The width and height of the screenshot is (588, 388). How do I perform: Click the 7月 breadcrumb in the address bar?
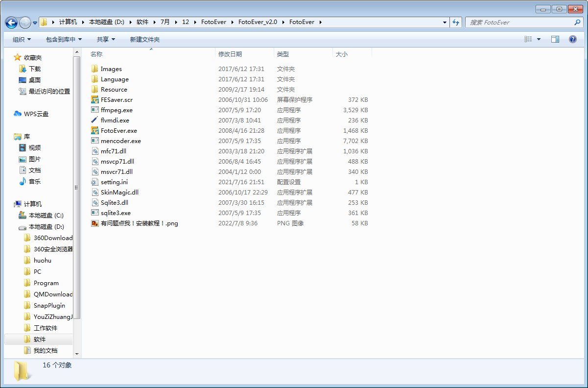(165, 22)
